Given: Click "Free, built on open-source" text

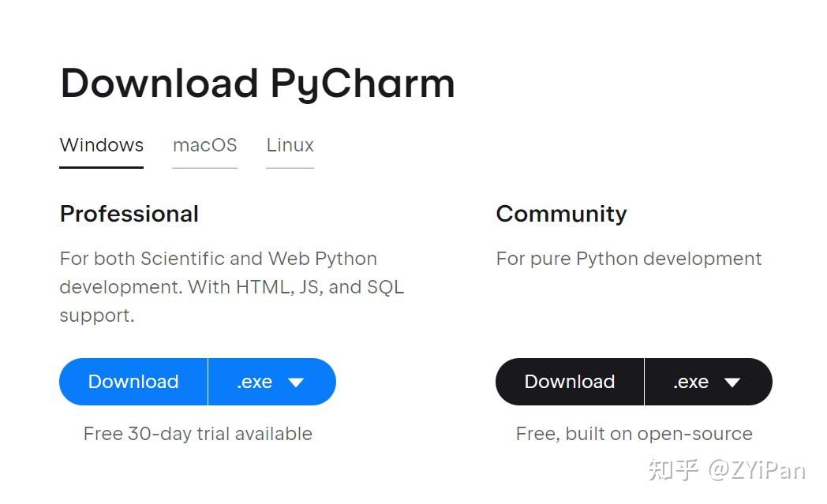Looking at the screenshot, I should tap(634, 434).
